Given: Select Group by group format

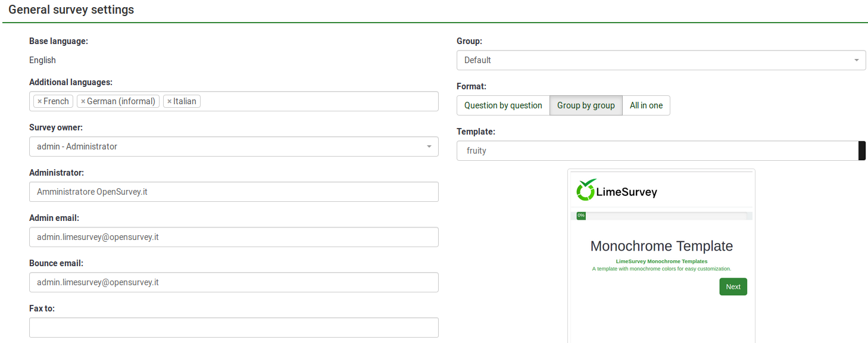Looking at the screenshot, I should pyautogui.click(x=586, y=105).
